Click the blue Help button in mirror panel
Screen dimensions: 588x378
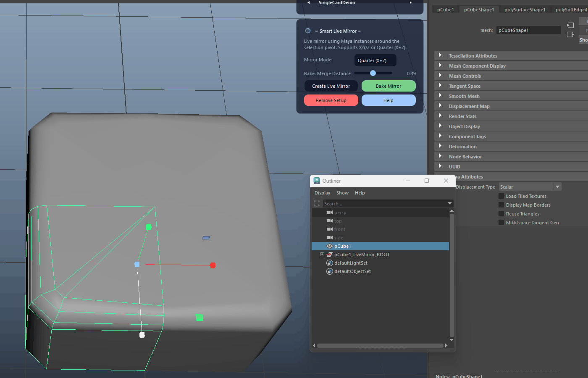[388, 100]
